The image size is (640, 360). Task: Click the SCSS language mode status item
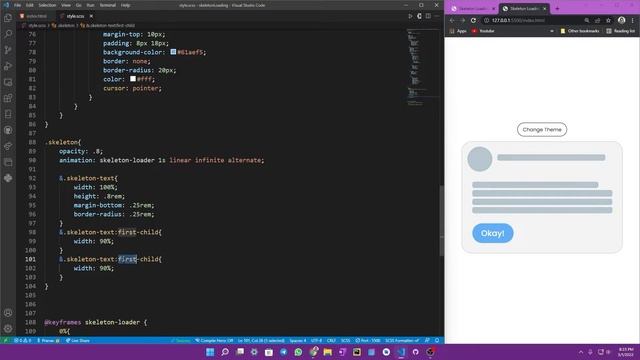coord(345,340)
